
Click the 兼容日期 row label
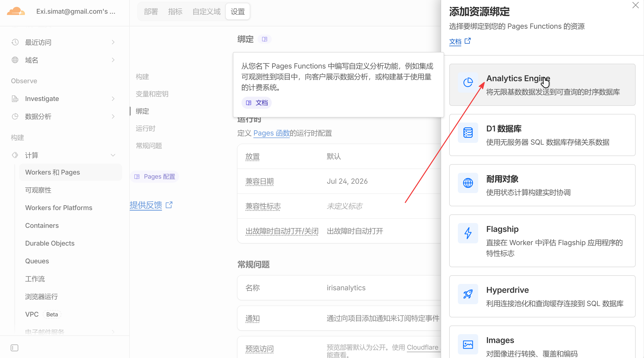[x=260, y=181]
